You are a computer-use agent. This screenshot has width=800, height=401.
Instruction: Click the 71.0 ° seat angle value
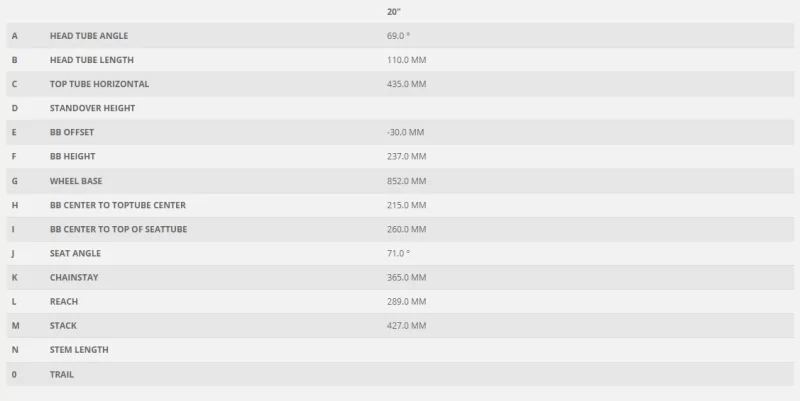coord(398,253)
